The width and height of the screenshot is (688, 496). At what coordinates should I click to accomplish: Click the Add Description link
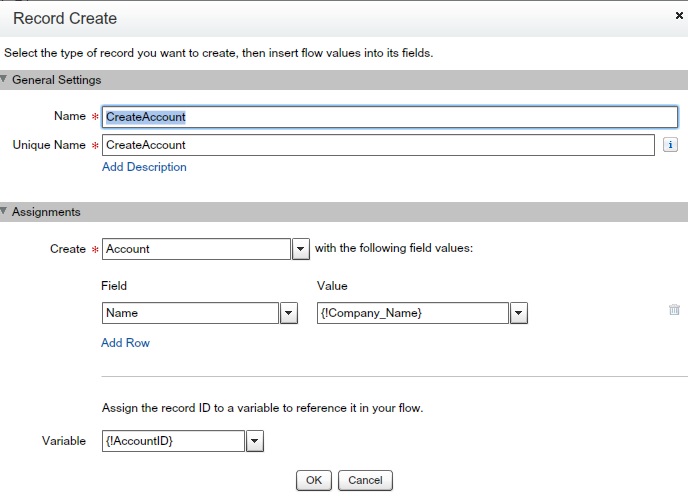[144, 167]
